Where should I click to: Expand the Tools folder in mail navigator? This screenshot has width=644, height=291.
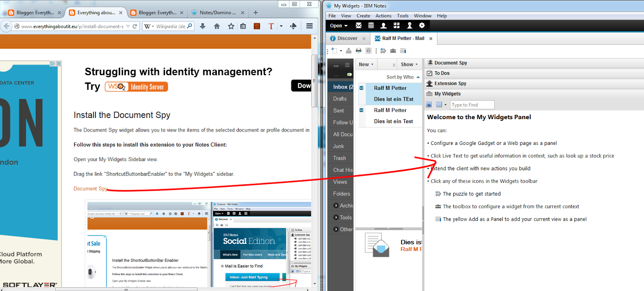pyautogui.click(x=336, y=217)
